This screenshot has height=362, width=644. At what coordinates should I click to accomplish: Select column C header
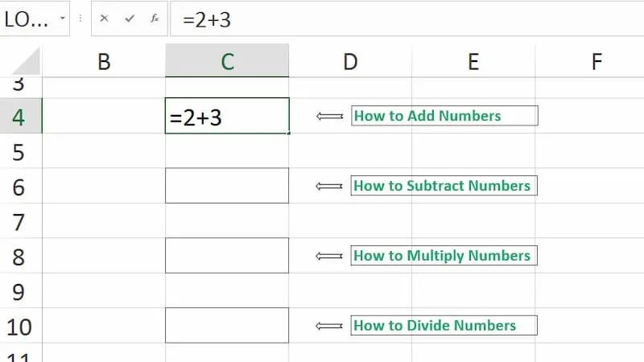click(227, 61)
